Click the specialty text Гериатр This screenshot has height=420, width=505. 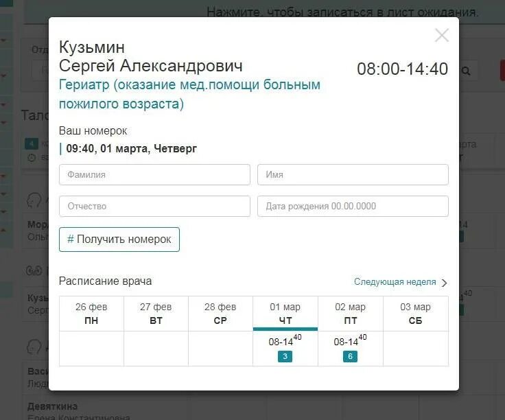189,94
